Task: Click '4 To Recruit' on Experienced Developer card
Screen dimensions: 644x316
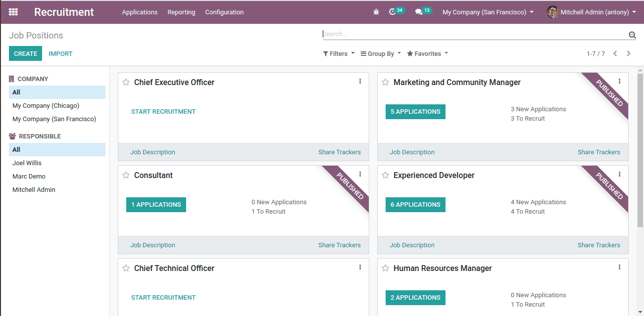Action: 528,212
